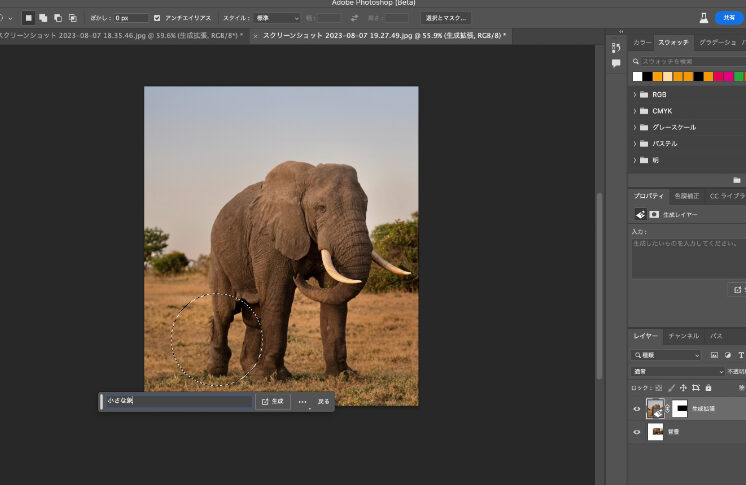Open the blend mode dropdown set to 通常
Image resolution: width=746 pixels, height=485 pixels.
click(x=678, y=371)
